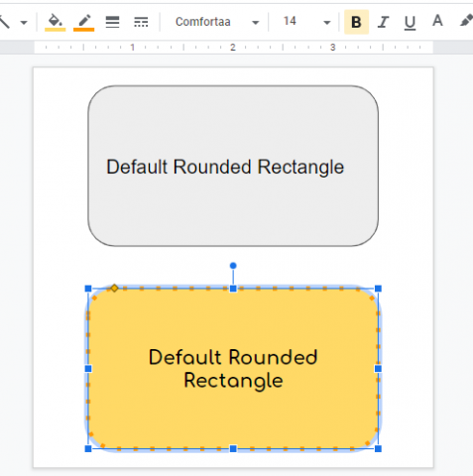This screenshot has height=476, width=473.
Task: Open the border weight options
Action: click(112, 22)
